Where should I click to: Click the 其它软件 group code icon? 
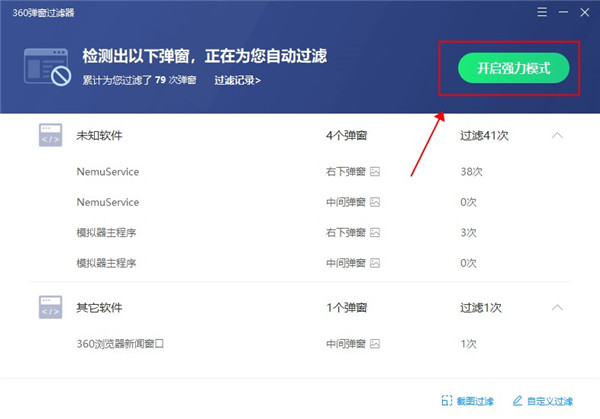click(x=50, y=307)
